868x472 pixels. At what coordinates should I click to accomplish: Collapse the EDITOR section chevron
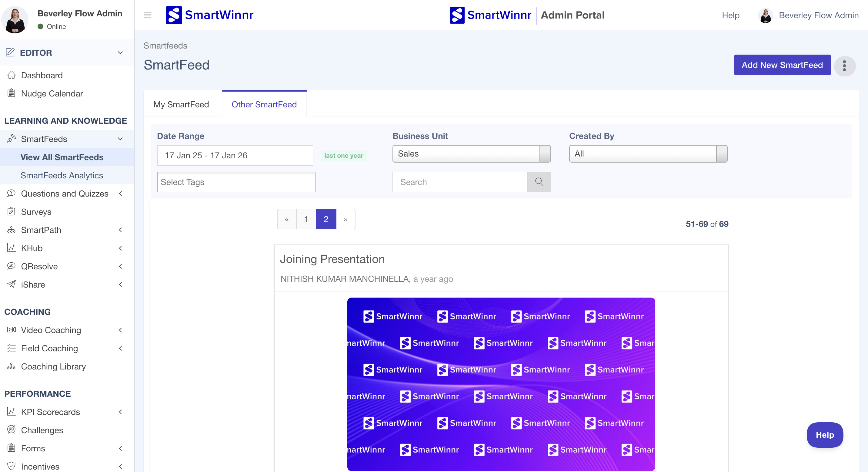pyautogui.click(x=120, y=52)
